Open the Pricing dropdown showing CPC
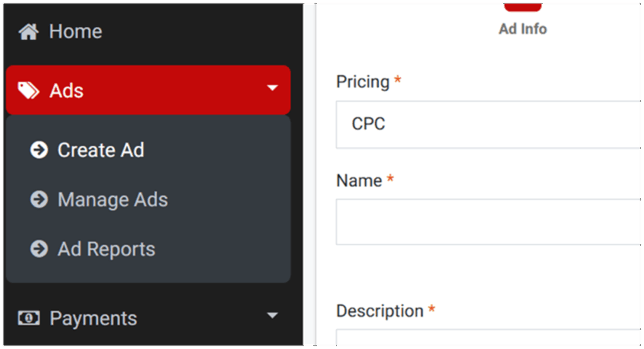Screen dimensions: 644x349 [x=488, y=125]
